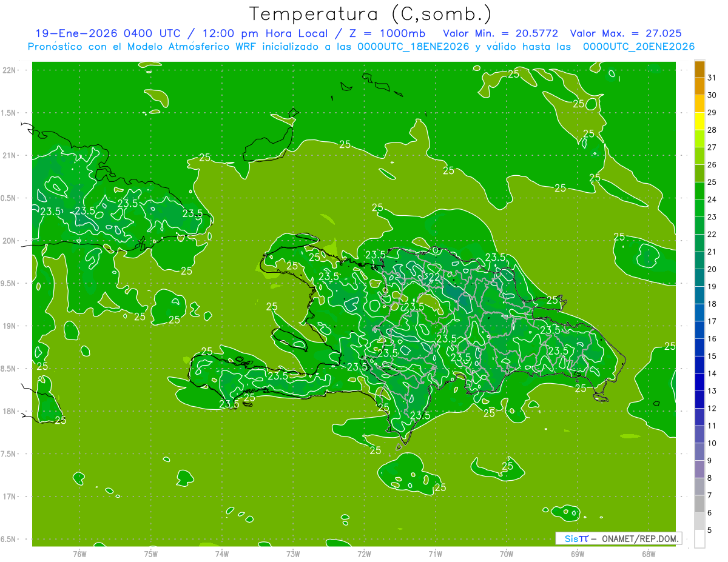Click the "19-Ene-2026 0400 UTC" date text
This screenshot has width=728, height=562.
[x=108, y=33]
